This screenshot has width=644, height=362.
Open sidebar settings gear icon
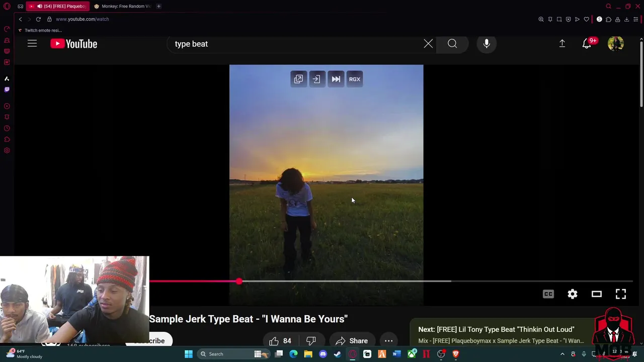[7, 150]
